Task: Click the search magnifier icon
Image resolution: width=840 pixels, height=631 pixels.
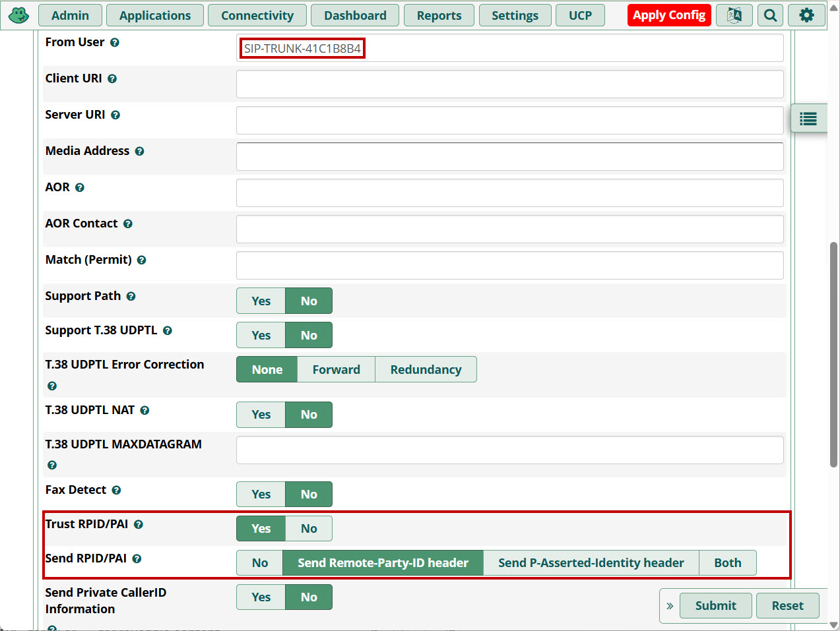Action: 770,15
